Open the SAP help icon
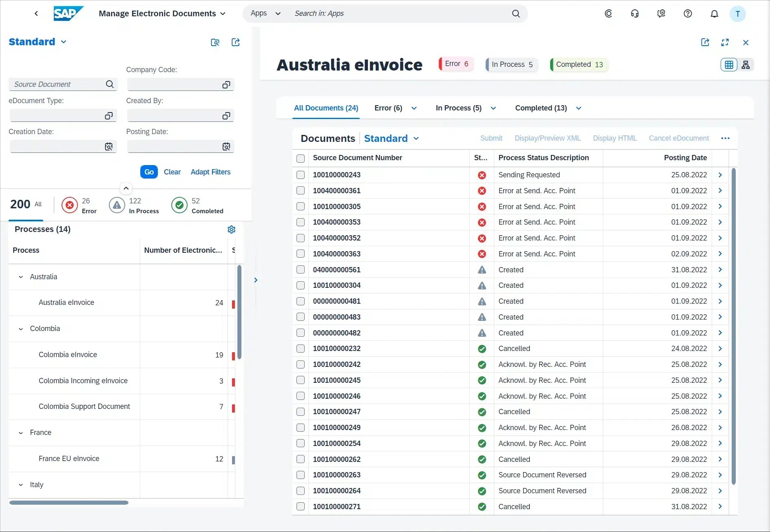 click(688, 13)
